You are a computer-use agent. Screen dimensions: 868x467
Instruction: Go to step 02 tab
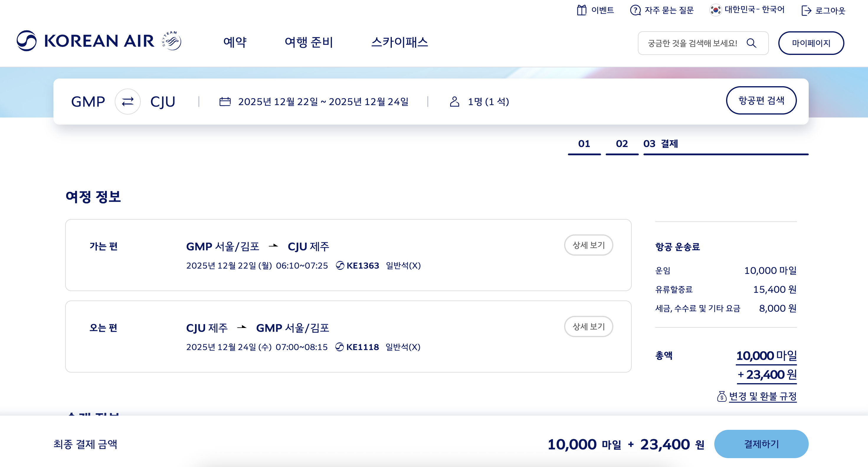click(622, 144)
